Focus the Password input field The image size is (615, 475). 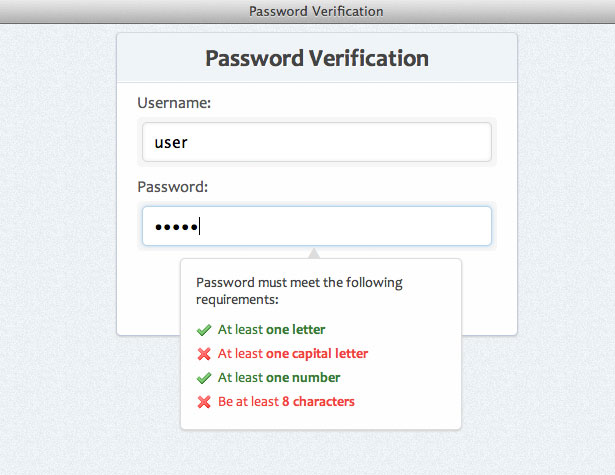(x=316, y=226)
